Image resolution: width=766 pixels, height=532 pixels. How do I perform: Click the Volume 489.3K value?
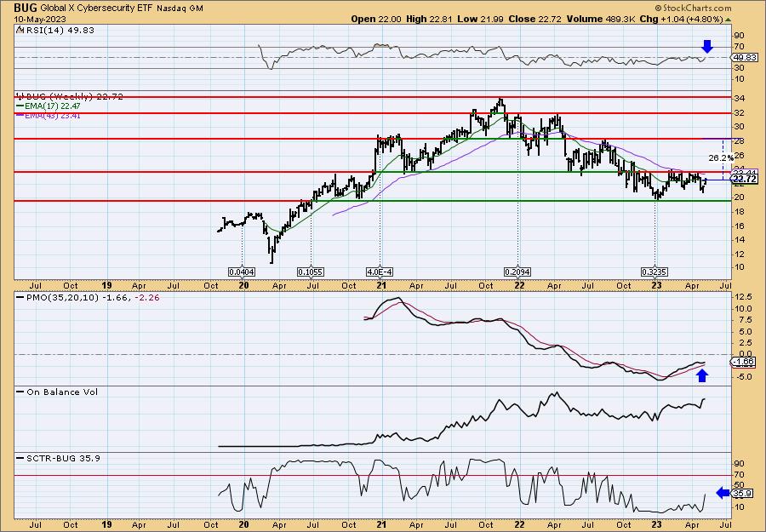pos(602,19)
